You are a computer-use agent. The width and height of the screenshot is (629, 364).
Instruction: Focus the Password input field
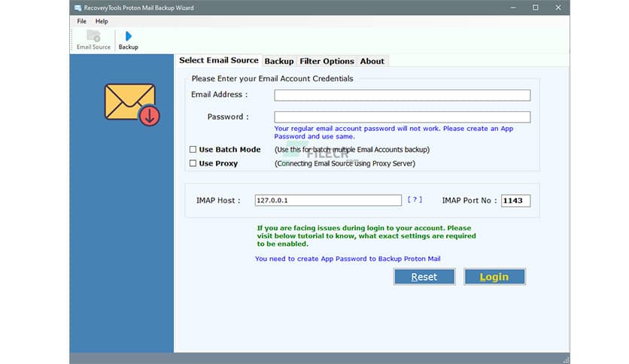pyautogui.click(x=403, y=117)
